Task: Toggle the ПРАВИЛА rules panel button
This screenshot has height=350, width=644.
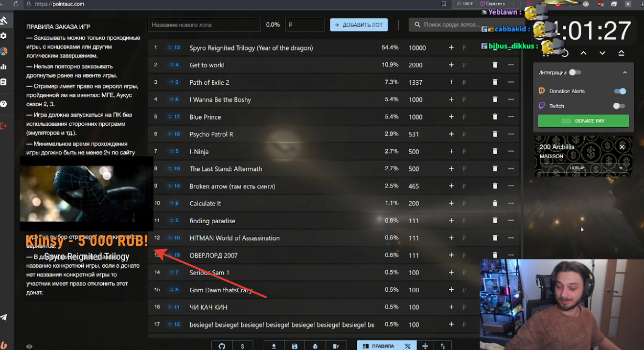Action: [x=378, y=346]
